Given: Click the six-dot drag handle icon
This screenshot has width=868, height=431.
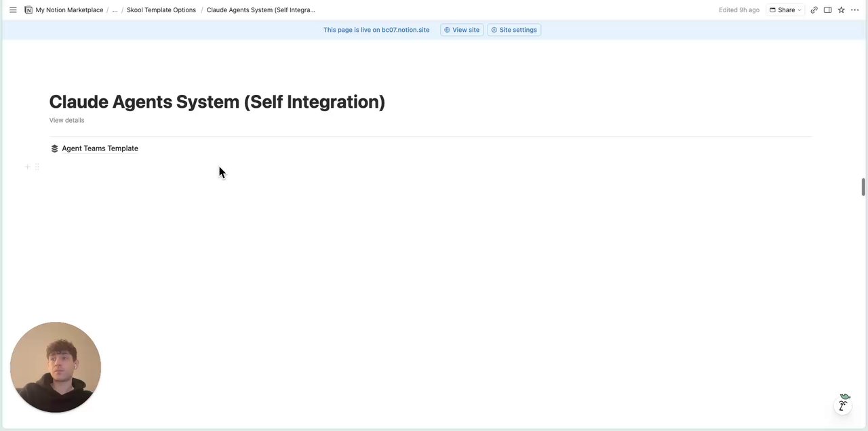Looking at the screenshot, I should tap(37, 167).
